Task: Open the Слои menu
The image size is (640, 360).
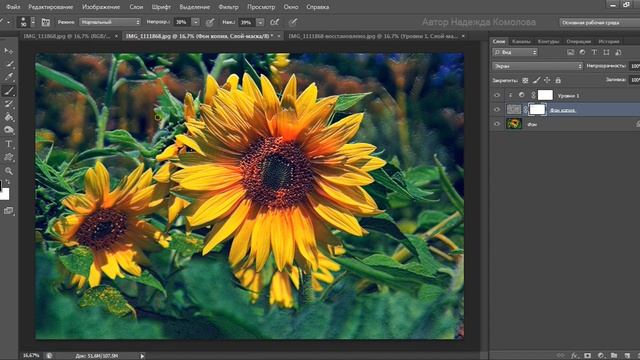Action: [x=136, y=7]
